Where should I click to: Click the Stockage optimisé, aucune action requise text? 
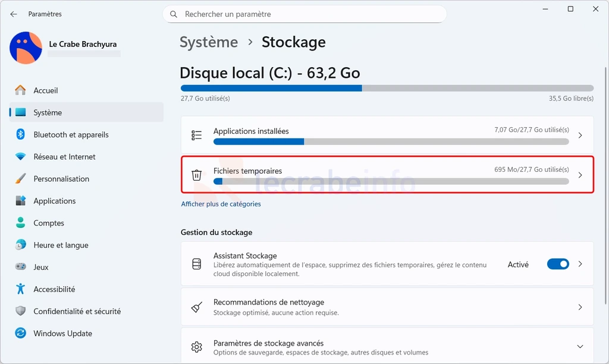(x=276, y=313)
